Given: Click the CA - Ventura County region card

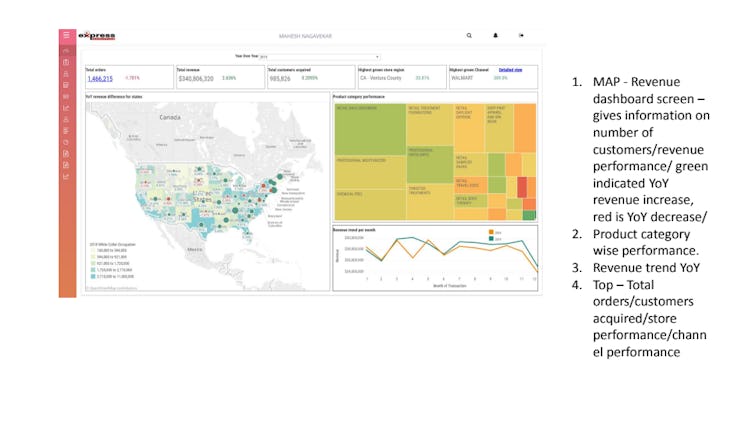Looking at the screenshot, I should pyautogui.click(x=402, y=77).
